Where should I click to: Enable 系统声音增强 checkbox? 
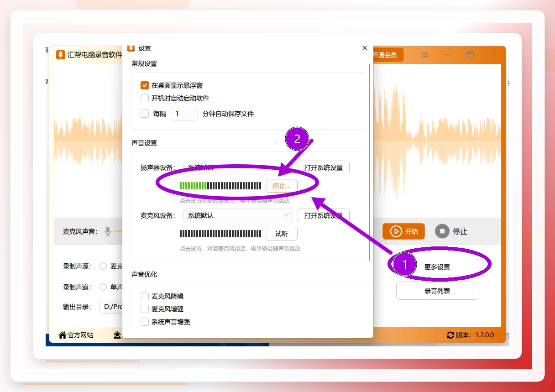145,322
